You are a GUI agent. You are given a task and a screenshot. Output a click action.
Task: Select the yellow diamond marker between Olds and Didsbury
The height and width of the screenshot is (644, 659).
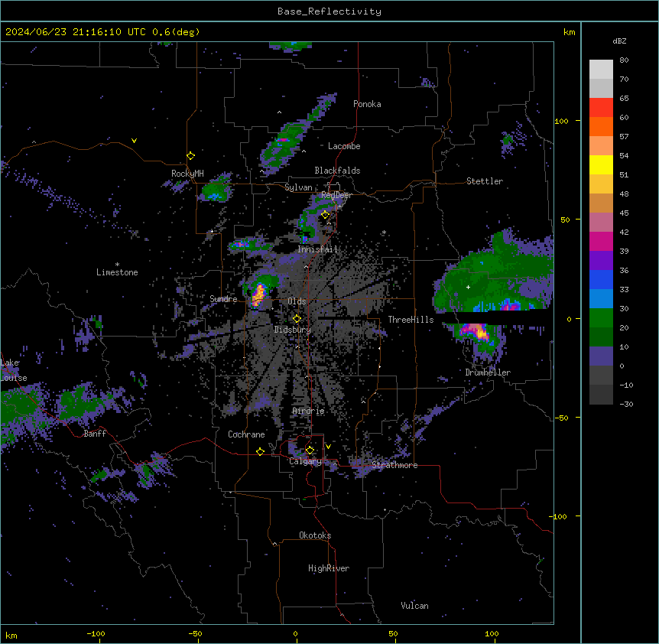click(297, 319)
